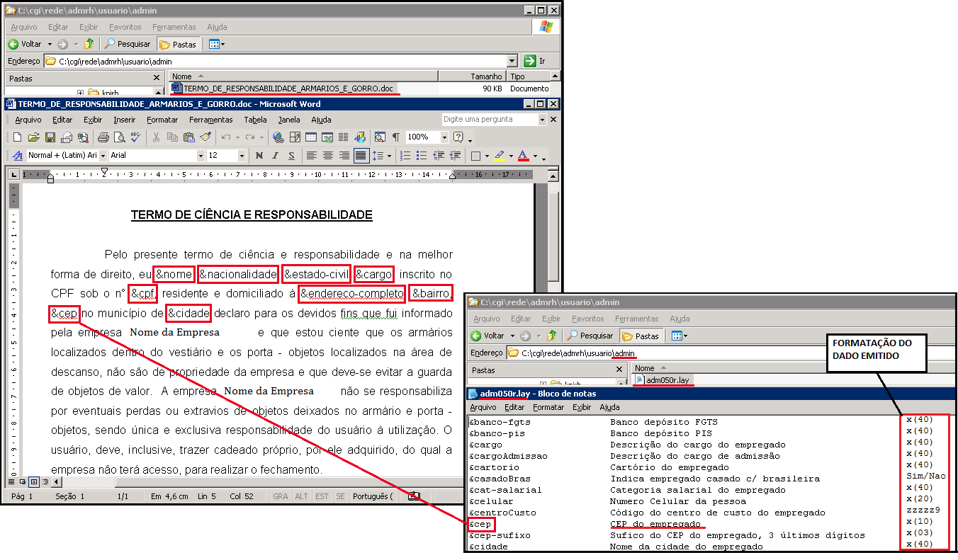Click the Numbered list icon
The height and width of the screenshot is (560, 958).
pyautogui.click(x=407, y=156)
